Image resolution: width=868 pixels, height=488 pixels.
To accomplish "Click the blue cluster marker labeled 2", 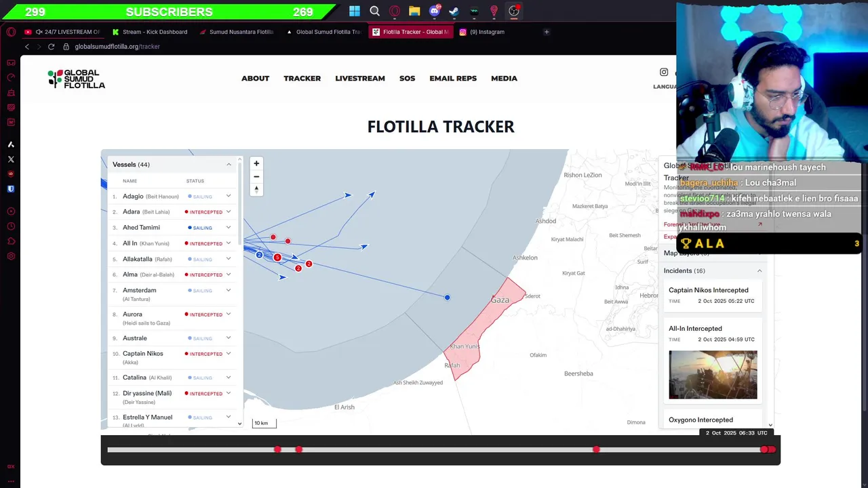I will (x=259, y=255).
